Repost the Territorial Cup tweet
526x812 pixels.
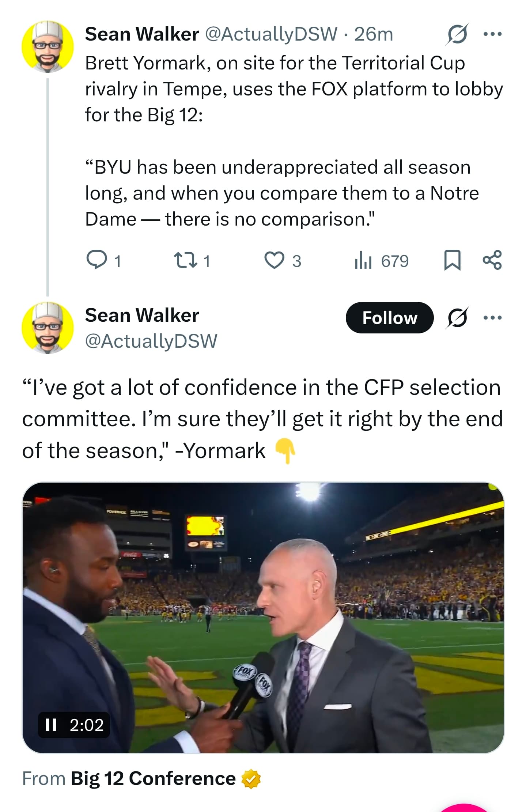tap(185, 261)
